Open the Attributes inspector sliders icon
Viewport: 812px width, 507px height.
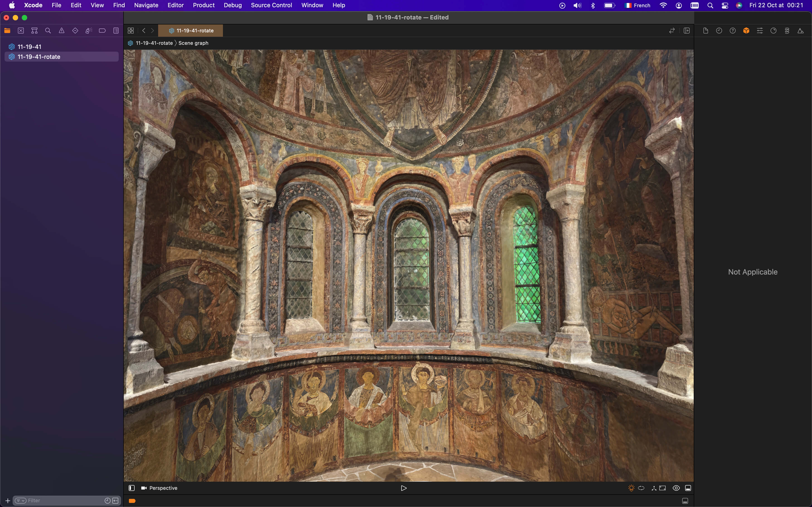pyautogui.click(x=760, y=31)
